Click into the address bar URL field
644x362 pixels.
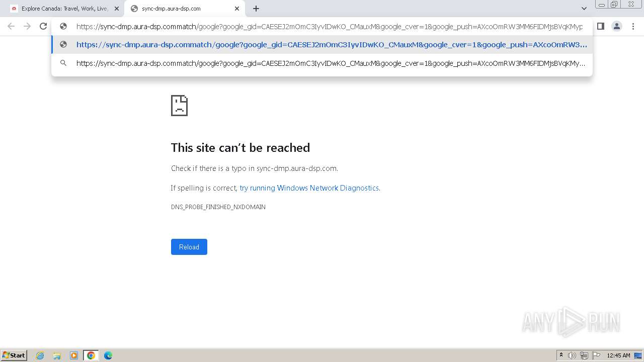point(330,27)
